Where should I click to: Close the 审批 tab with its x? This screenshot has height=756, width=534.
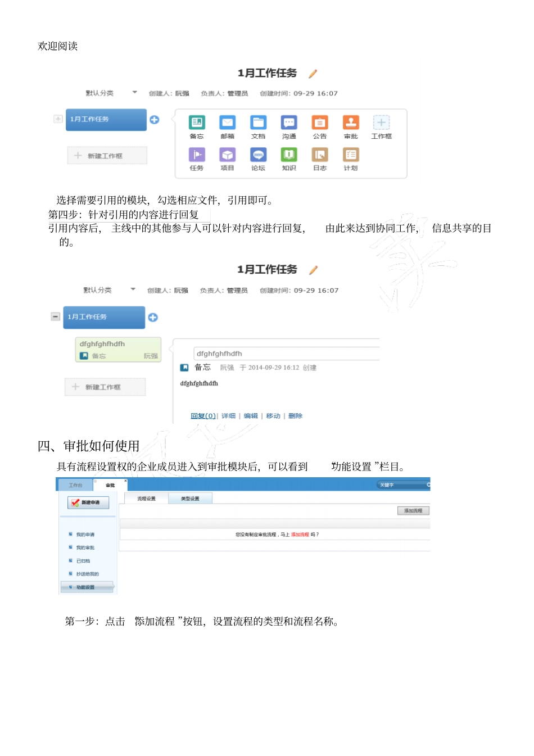[x=125, y=481]
